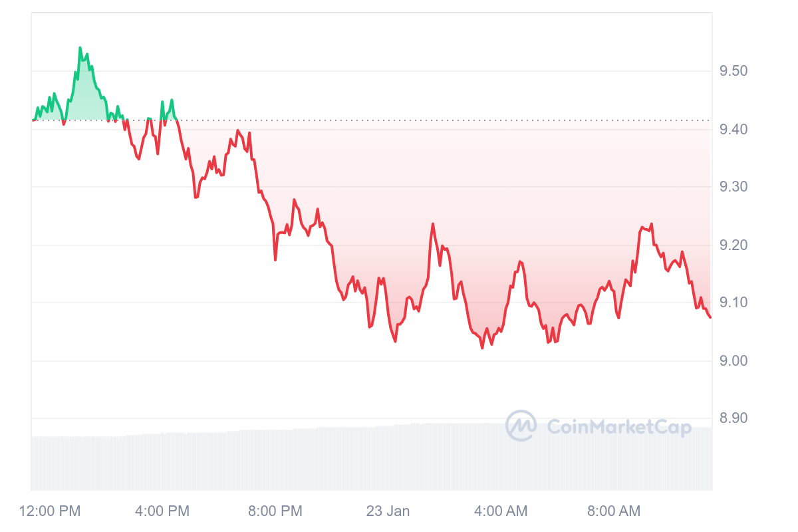Click the final endpoint of the red price line
Screen dimensions: 798x532
710,317
